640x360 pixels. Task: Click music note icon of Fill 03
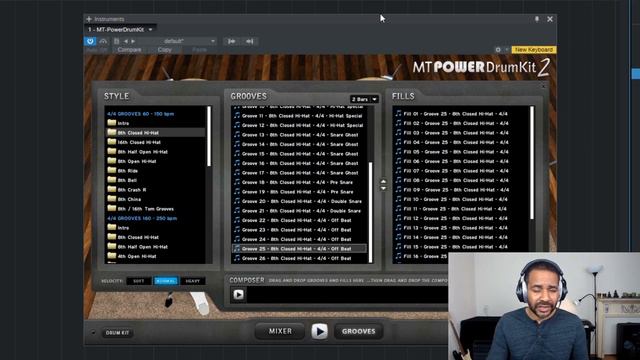click(x=398, y=132)
